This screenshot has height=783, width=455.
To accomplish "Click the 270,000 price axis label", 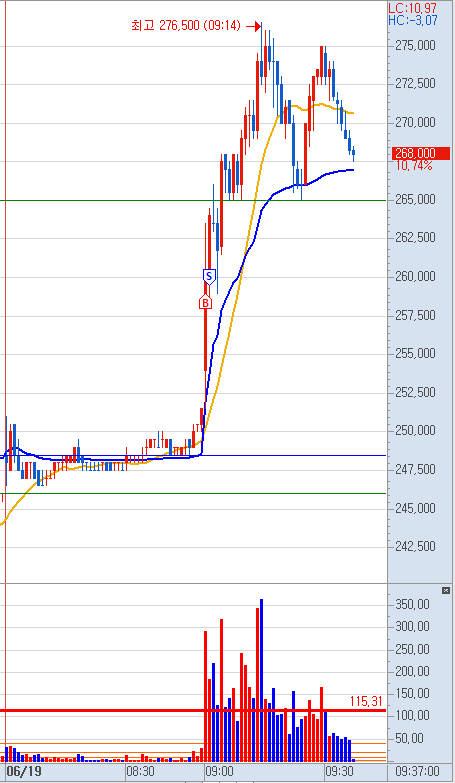I will tap(415, 122).
